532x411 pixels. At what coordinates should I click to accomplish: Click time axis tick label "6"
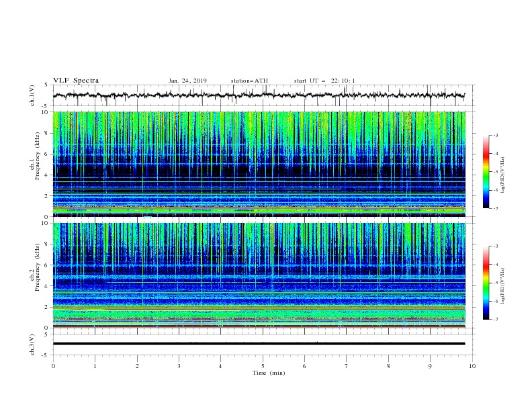pyautogui.click(x=304, y=366)
